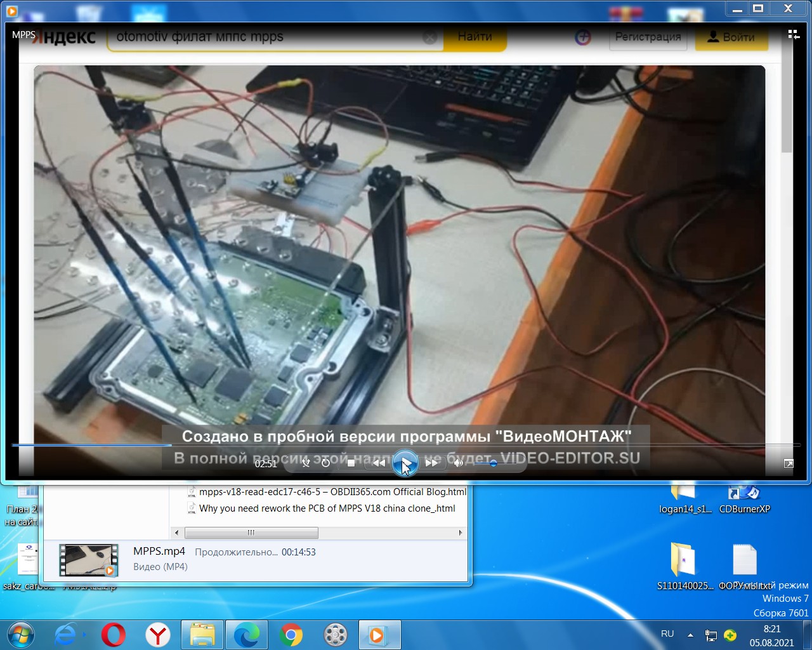Click the MPPS.mp4 video thumbnail
This screenshot has height=650, width=812.
click(89, 560)
